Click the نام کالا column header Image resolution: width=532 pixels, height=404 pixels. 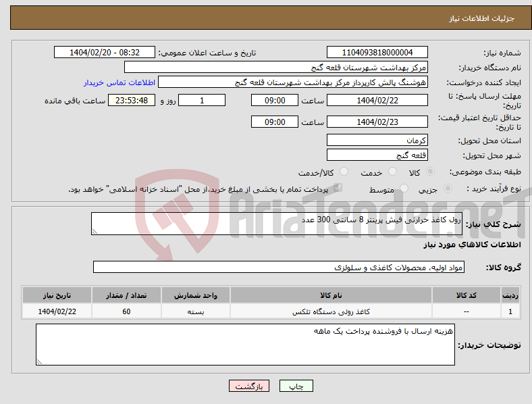[331, 295]
